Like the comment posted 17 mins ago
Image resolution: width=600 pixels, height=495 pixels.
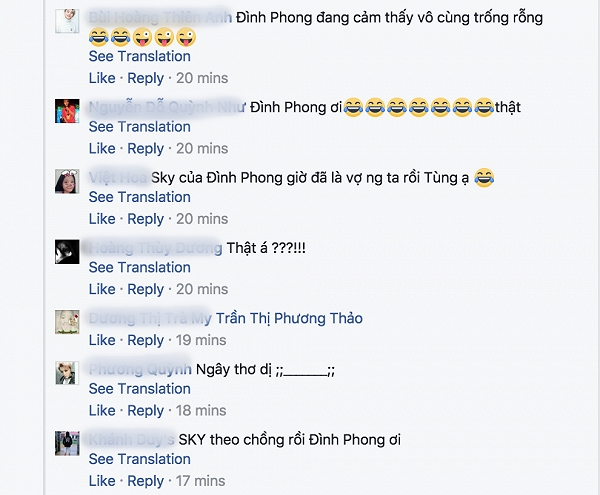point(102,481)
